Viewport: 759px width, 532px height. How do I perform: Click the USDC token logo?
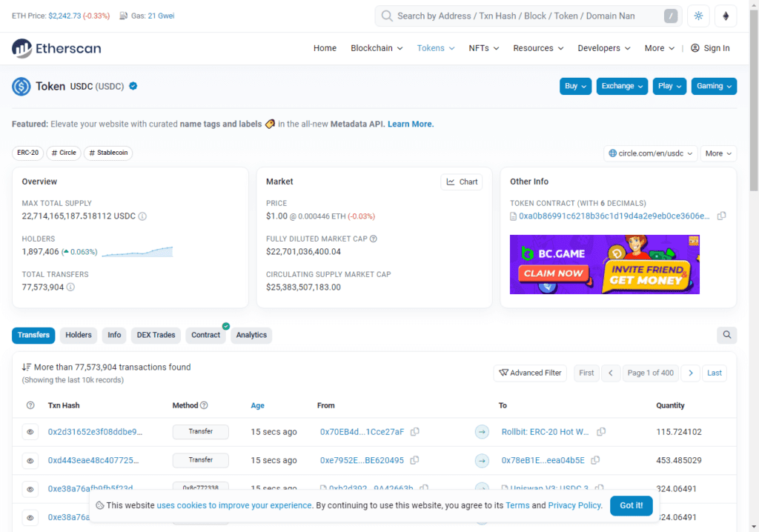(21, 87)
